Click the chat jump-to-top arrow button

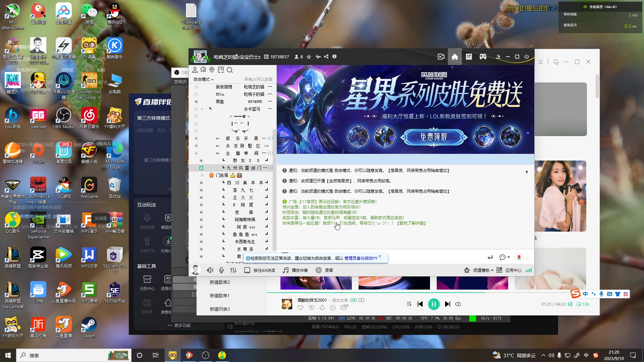[527, 172]
